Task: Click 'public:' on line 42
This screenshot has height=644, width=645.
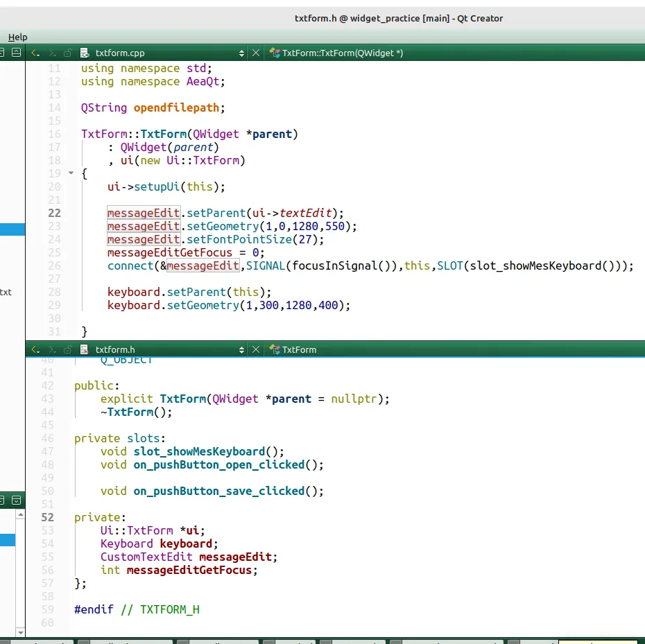Action: (x=96, y=385)
